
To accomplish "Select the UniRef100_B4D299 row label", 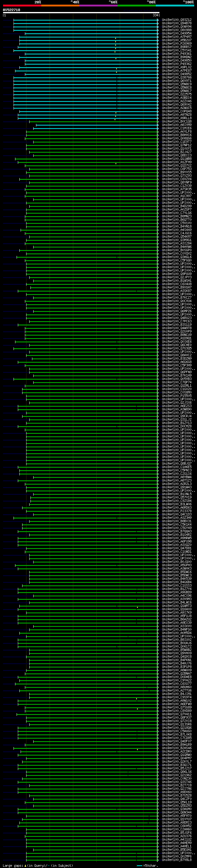I will [x=177, y=206].
